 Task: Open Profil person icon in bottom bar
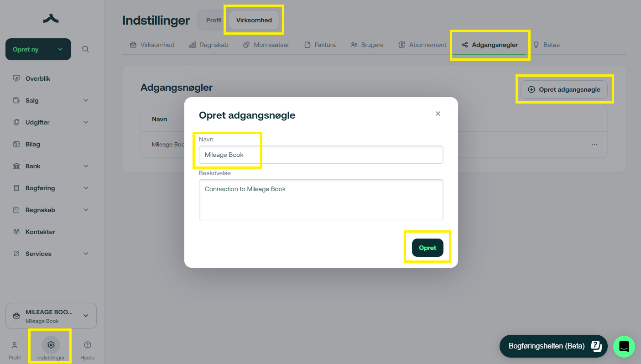click(x=15, y=345)
